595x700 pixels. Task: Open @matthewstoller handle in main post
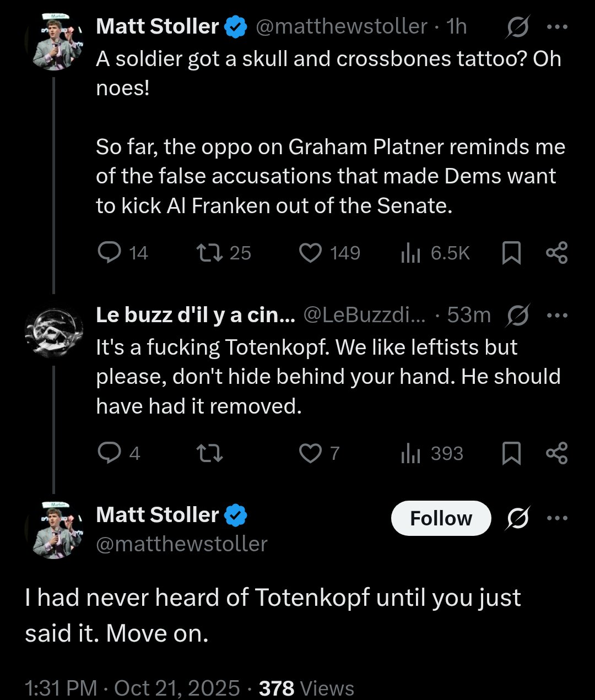click(182, 544)
